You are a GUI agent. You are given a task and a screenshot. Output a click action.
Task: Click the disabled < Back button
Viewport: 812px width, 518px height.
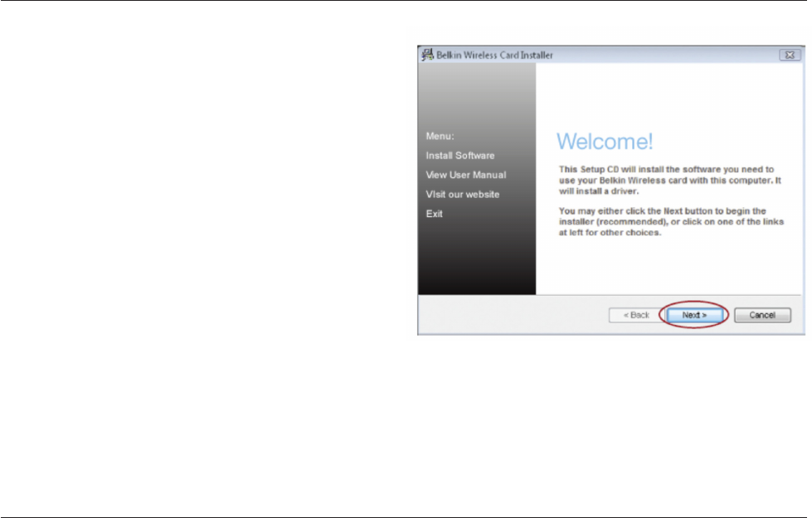pyautogui.click(x=636, y=315)
